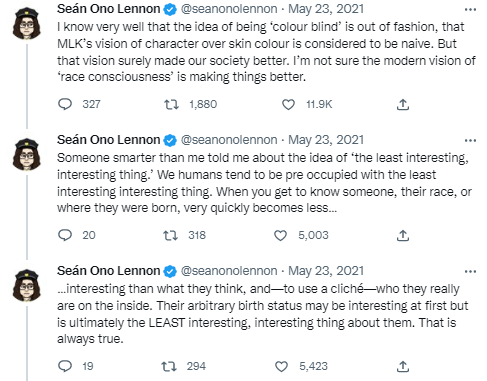Retweet the tweet with 294 retweets

point(169,366)
